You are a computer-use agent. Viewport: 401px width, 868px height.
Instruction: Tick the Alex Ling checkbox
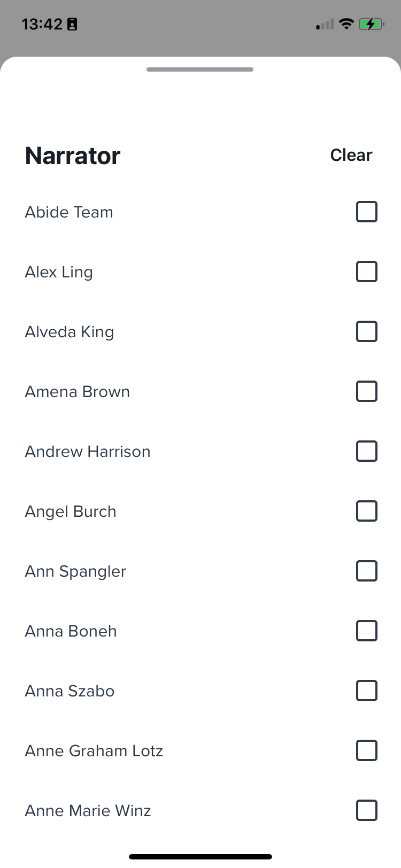pos(367,272)
